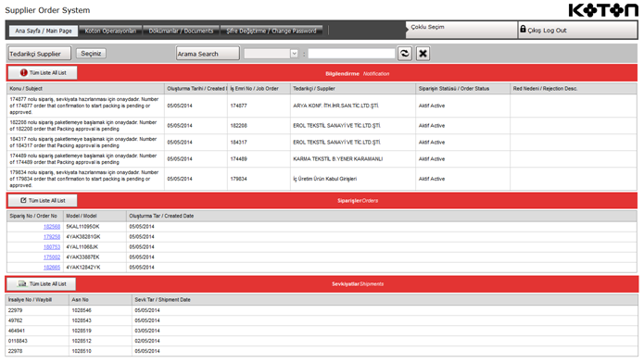Open Tüm Liste All List for Orders

coord(43,200)
